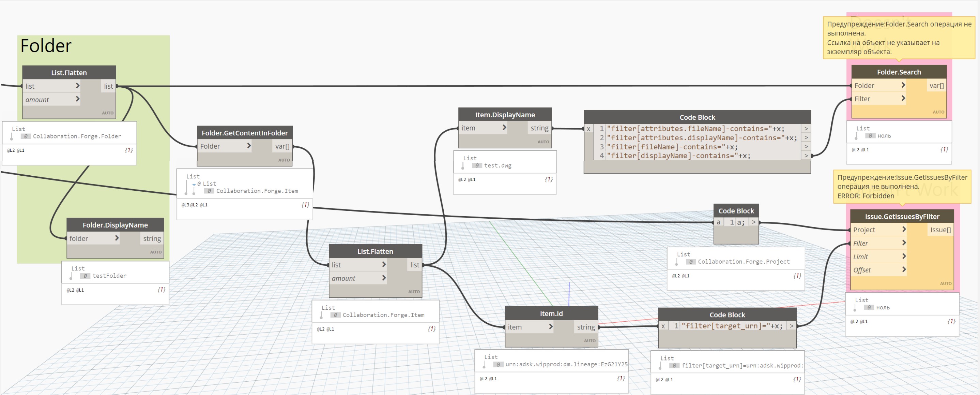980x395 pixels.
Task: Click first line output arrow of filter Code Block
Action: point(806,129)
